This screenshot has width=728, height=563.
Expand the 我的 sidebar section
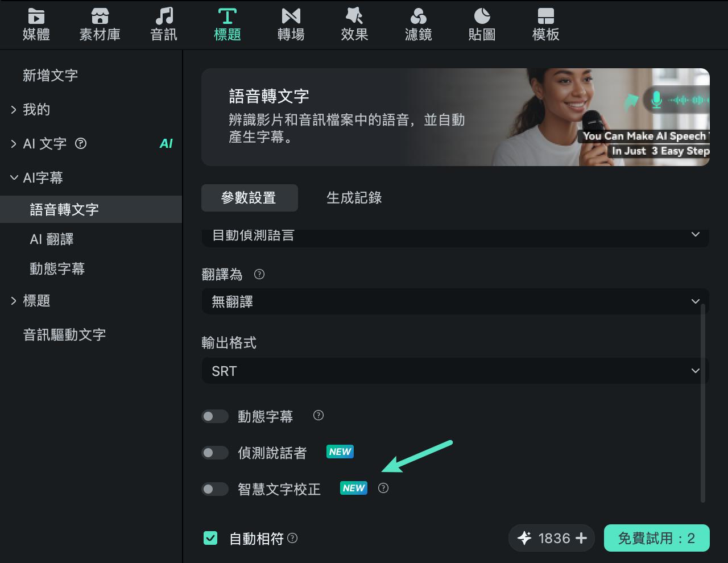[14, 110]
